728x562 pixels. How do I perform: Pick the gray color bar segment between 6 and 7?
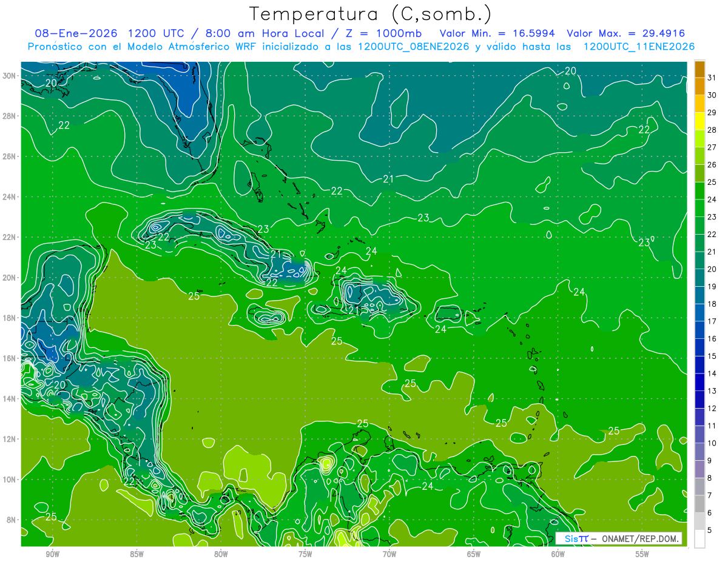point(699,504)
